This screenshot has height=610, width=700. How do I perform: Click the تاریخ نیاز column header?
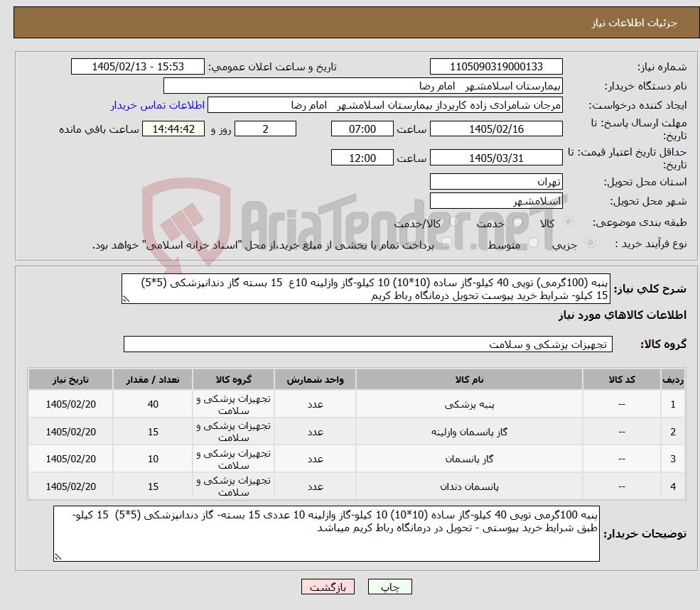pyautogui.click(x=70, y=379)
